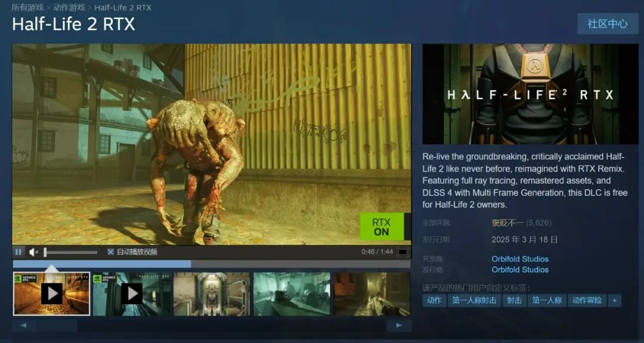Uncheck the 自动播放视频 autoplay checkbox
The image size is (644, 343).
point(110,252)
